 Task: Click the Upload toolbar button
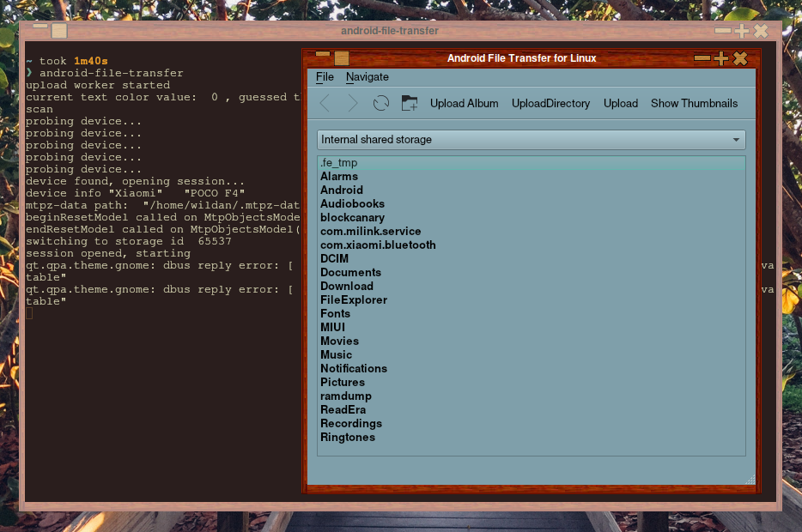(x=620, y=104)
